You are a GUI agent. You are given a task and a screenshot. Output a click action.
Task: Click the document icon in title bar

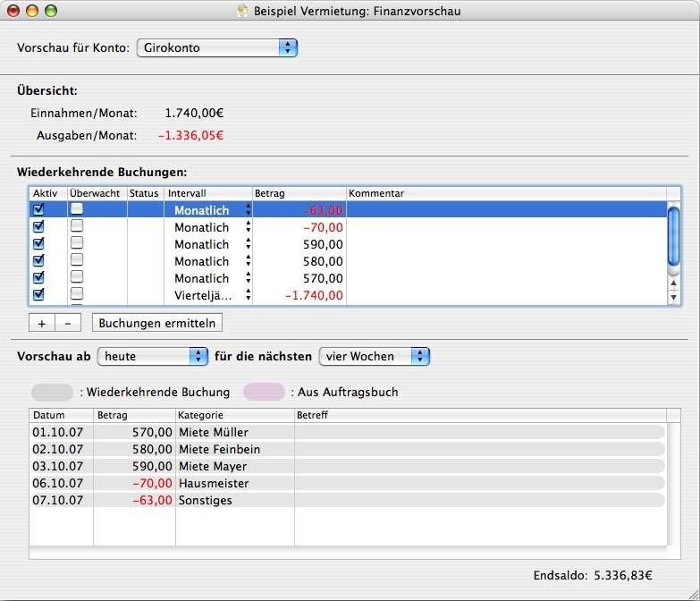241,12
